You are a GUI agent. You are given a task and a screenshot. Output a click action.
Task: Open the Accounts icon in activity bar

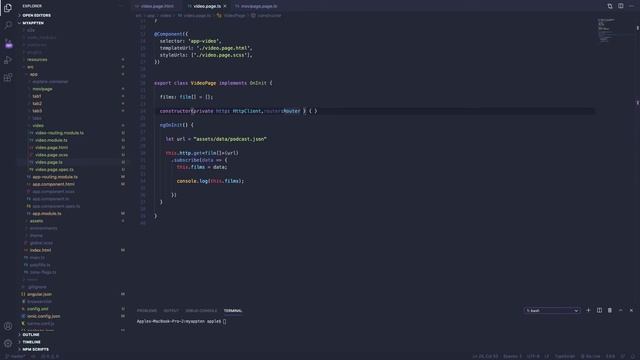point(8,326)
